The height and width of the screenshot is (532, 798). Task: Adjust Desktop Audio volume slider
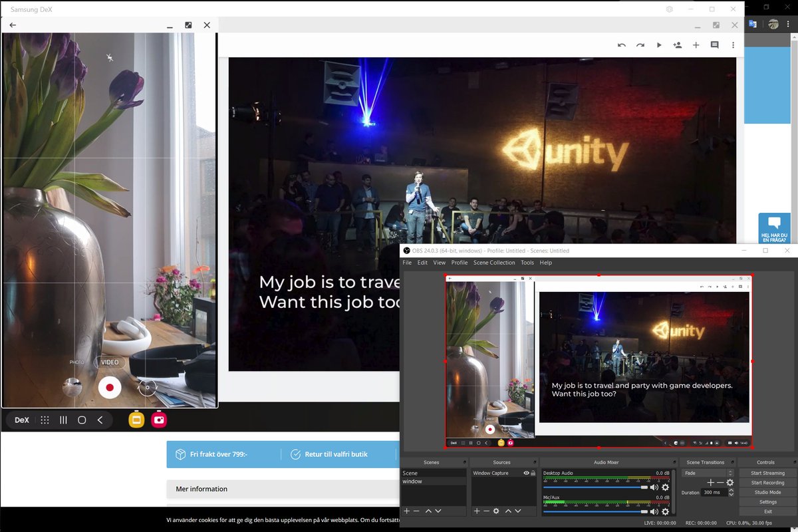tap(596, 487)
